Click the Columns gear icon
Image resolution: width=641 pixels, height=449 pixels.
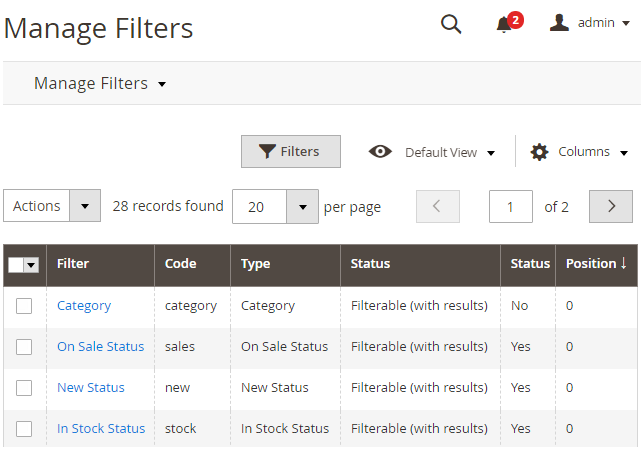(x=539, y=152)
